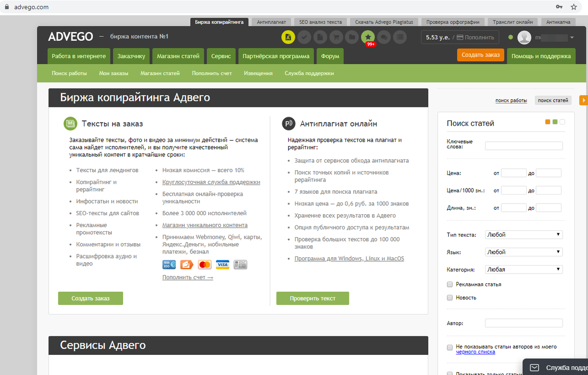The width and height of the screenshot is (588, 375).
Task: Click the 99+ notification badge
Action: coord(370,44)
